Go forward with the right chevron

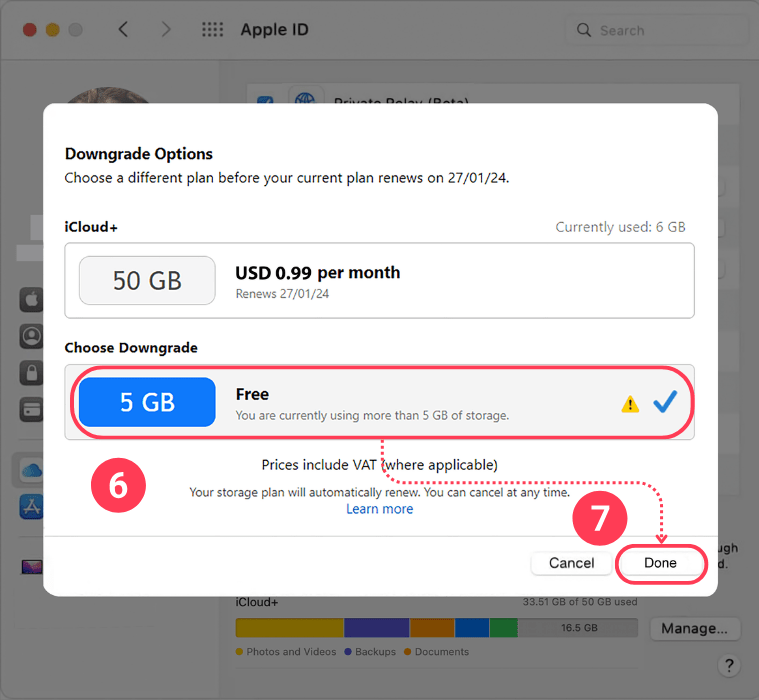click(x=166, y=30)
